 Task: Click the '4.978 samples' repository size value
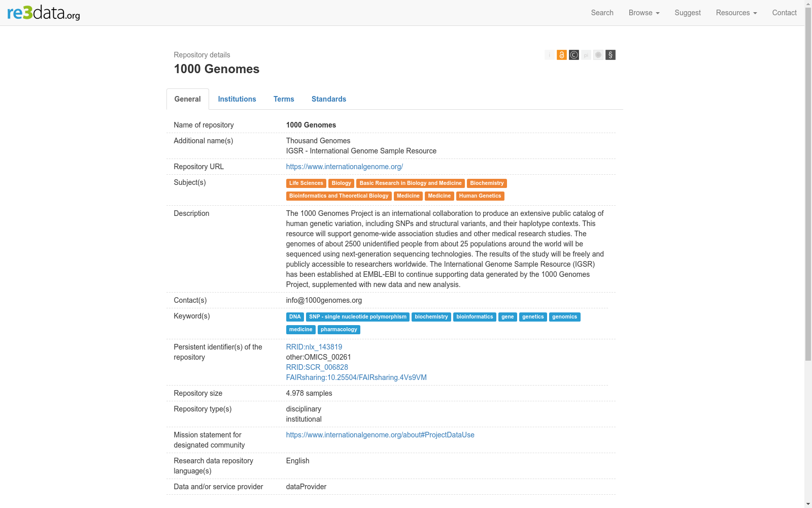309,393
